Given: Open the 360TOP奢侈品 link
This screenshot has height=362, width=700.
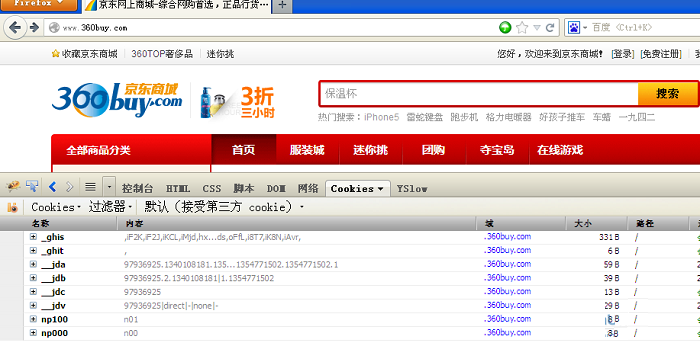Looking at the screenshot, I should (162, 54).
